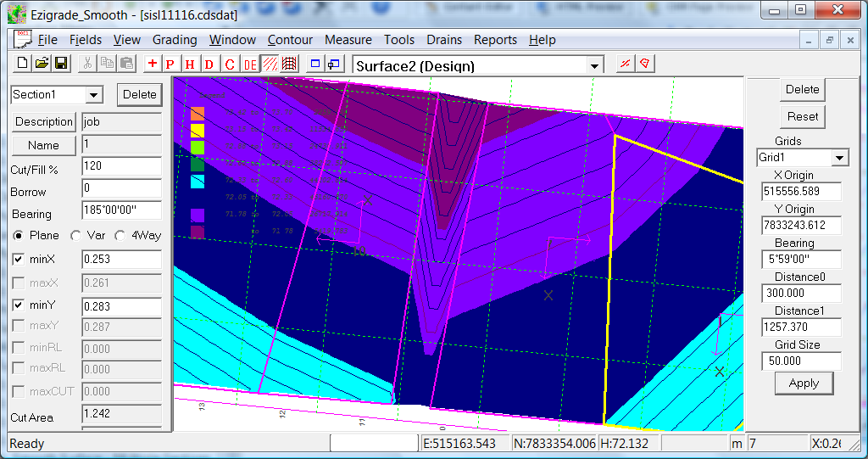The width and height of the screenshot is (868, 459).
Task: Click the red P toolbar icon
Action: click(170, 64)
